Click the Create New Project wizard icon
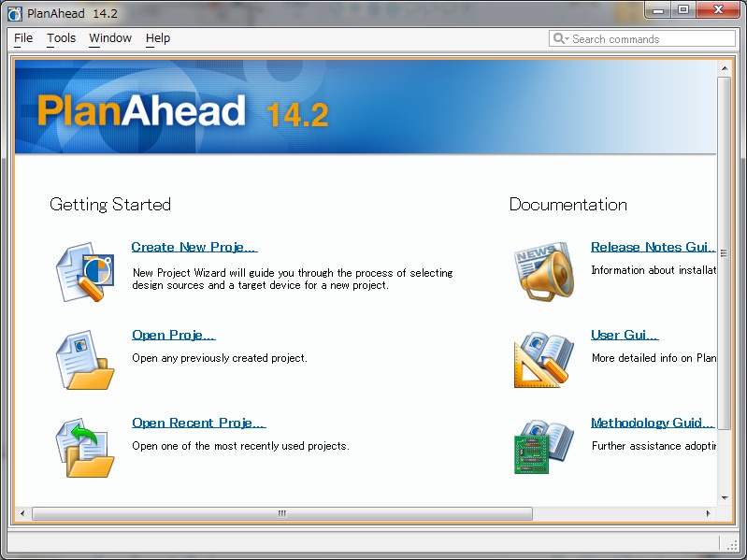747x560 pixels. click(x=85, y=272)
